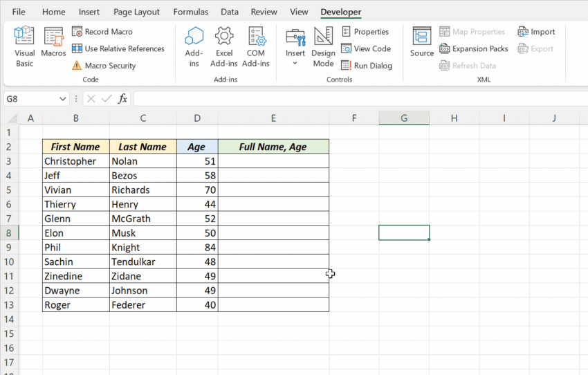This screenshot has height=375, width=588.
Task: Click View Code
Action: pyautogui.click(x=366, y=48)
